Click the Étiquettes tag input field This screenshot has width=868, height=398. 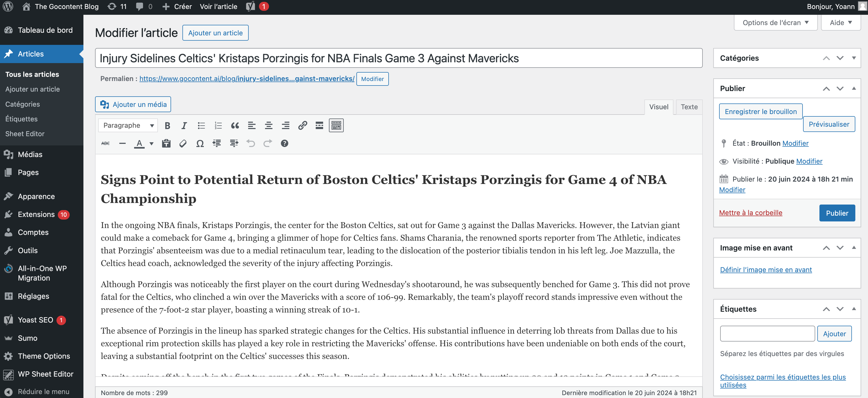[767, 334]
